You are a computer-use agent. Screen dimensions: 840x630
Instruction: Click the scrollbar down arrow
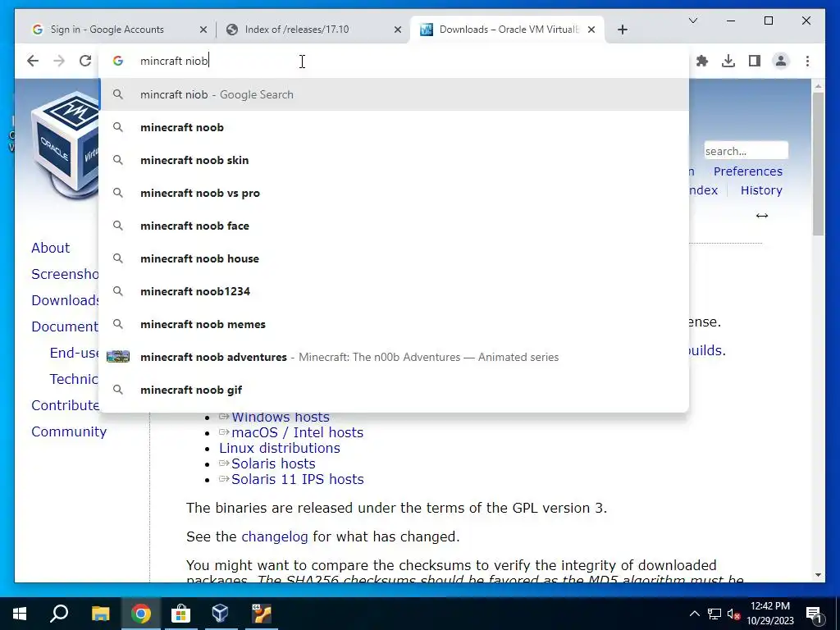818,575
